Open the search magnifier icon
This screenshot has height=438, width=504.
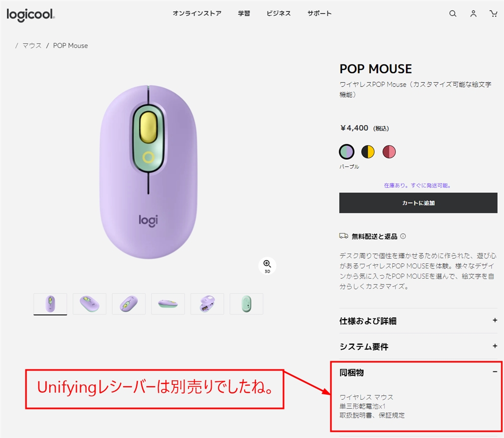[x=453, y=13]
